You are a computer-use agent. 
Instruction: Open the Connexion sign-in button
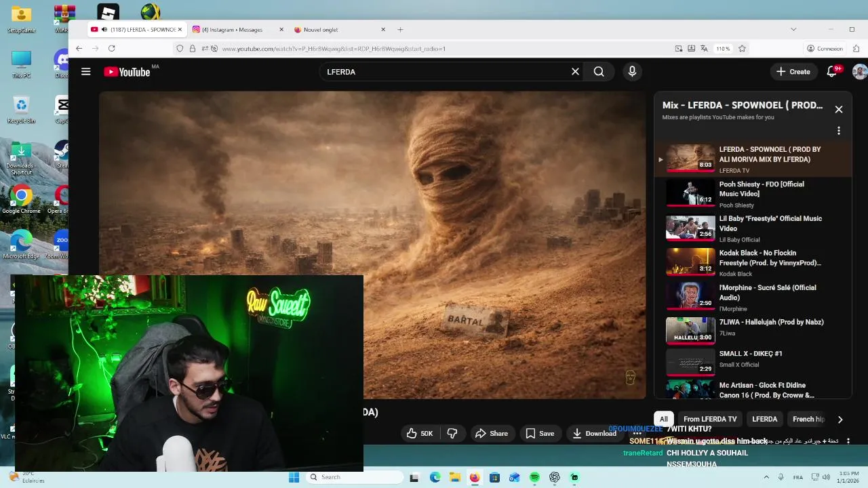[x=825, y=48]
